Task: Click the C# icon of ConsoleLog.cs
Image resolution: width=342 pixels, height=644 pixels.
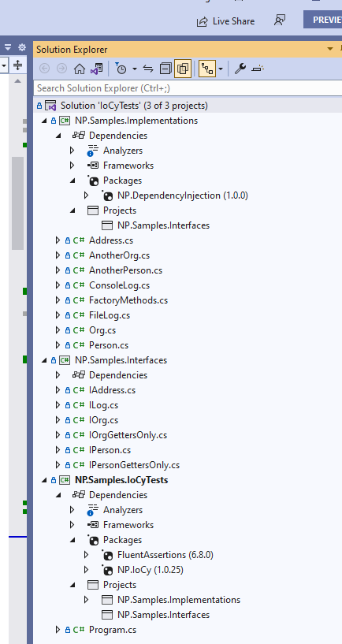Action: 79,285
